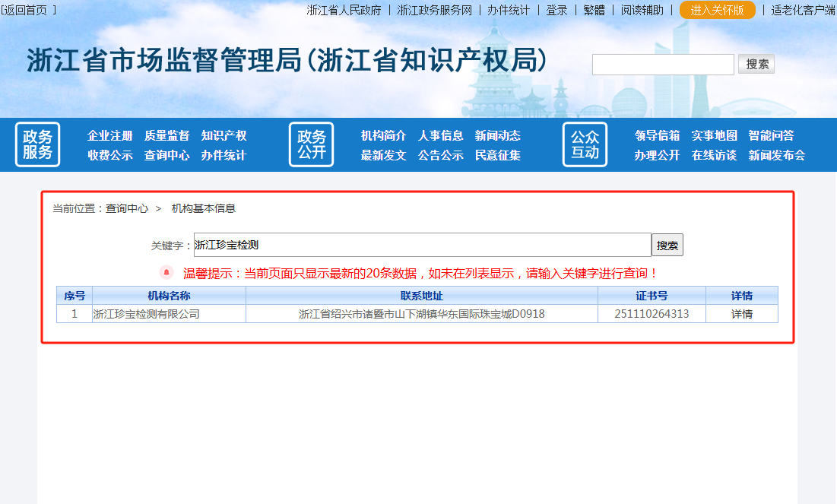Open 办理公开 menu item
This screenshot has height=504, width=837.
tap(657, 155)
